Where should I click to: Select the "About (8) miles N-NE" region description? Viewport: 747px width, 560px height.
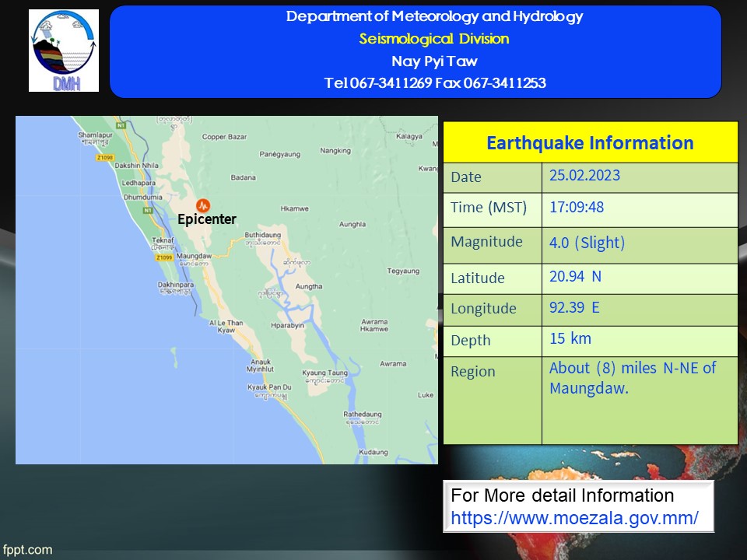[x=632, y=378]
